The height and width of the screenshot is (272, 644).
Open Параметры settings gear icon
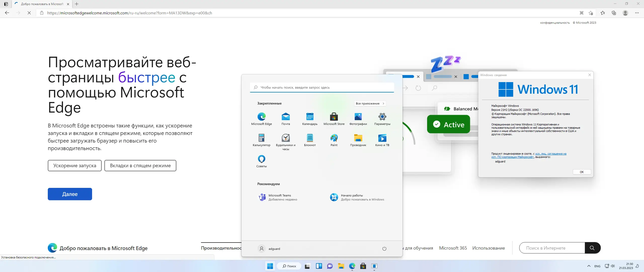point(382,119)
